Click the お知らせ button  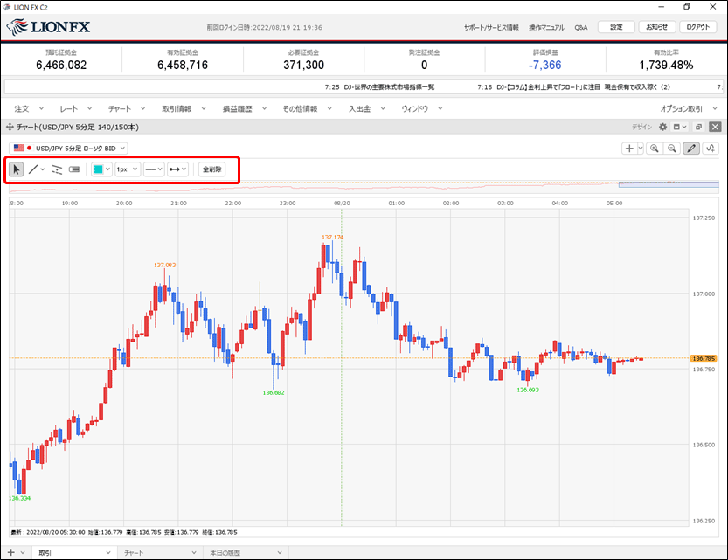[x=657, y=27]
